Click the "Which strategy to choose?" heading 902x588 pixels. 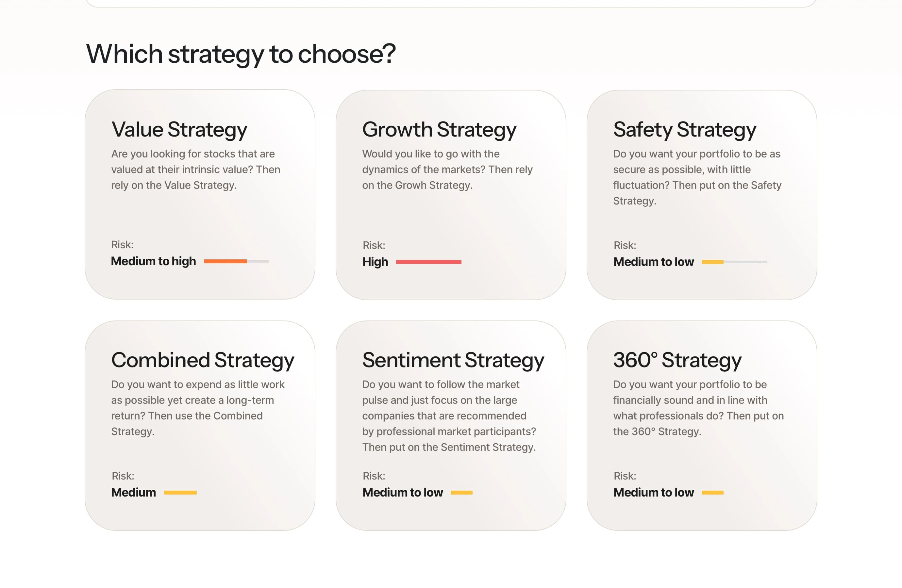tap(241, 54)
